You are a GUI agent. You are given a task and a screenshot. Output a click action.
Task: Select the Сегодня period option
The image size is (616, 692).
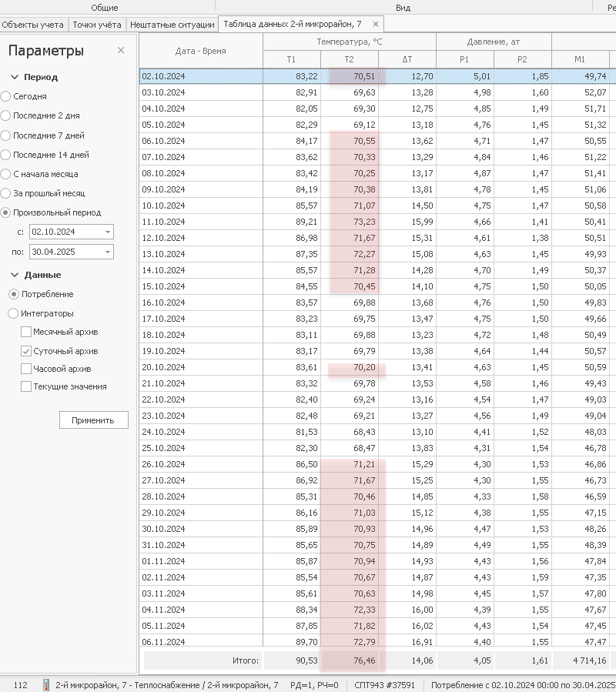click(x=6, y=96)
